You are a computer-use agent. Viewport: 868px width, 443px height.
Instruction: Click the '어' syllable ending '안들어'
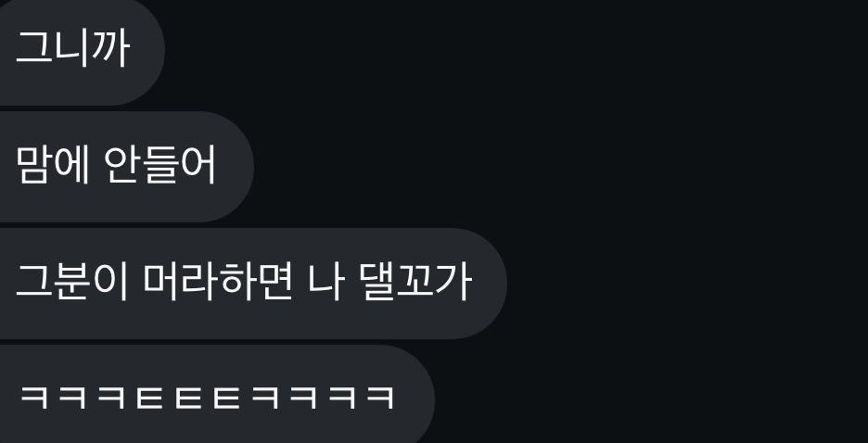click(x=198, y=165)
